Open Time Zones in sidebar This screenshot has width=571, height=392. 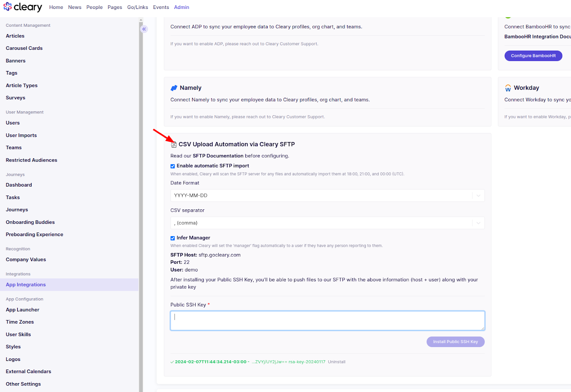[x=20, y=322]
